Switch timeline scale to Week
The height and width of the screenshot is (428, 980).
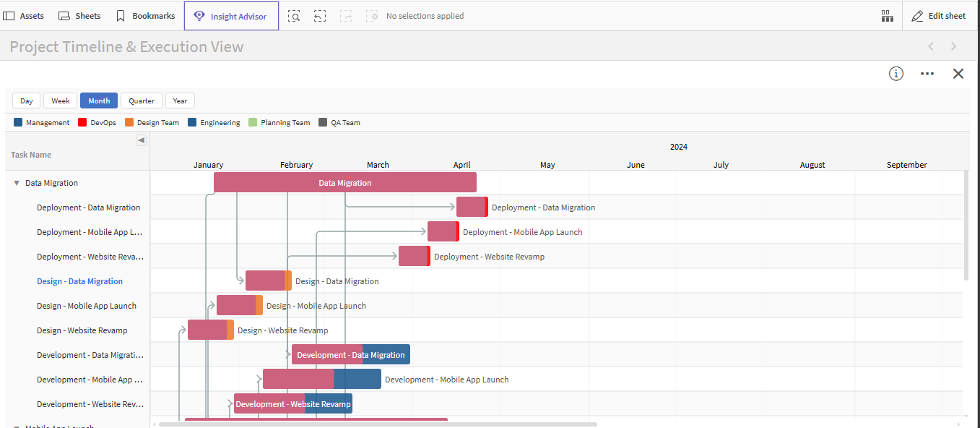[61, 101]
